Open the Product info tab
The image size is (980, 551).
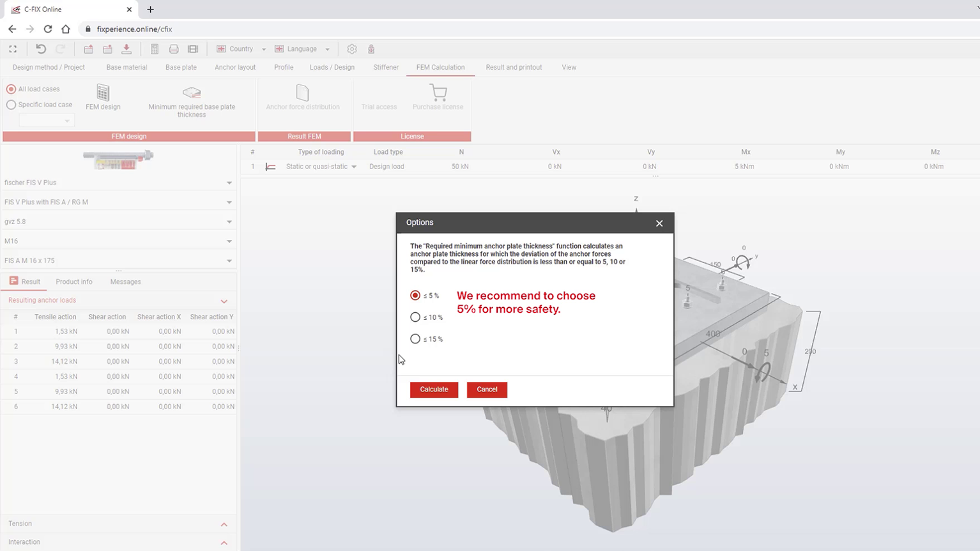[x=73, y=281]
